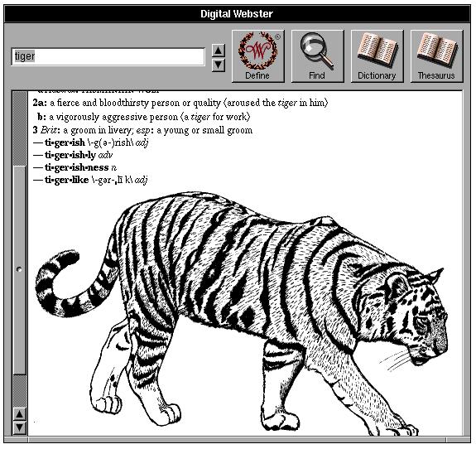Click the 'Digital Webster' title bar
This screenshot has width=476, height=449.
pos(237,14)
